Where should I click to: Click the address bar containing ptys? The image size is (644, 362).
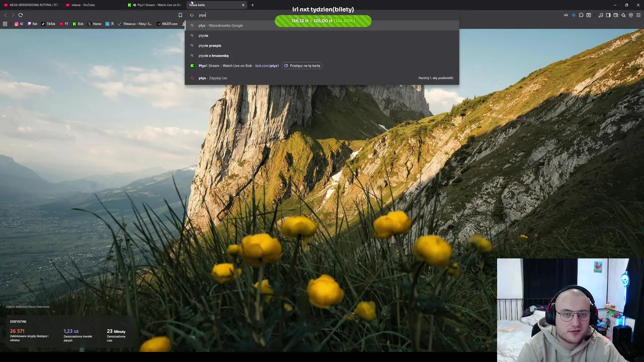coord(322,15)
